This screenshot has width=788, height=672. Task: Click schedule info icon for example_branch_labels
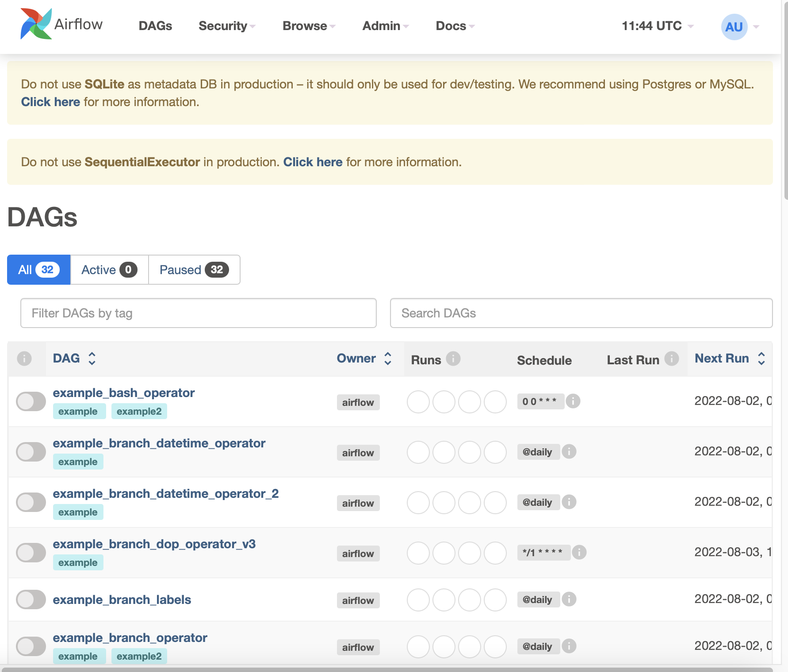[x=569, y=599]
